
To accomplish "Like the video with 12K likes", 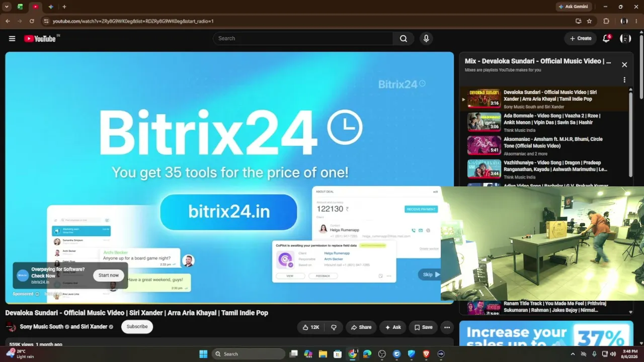I will (x=311, y=327).
